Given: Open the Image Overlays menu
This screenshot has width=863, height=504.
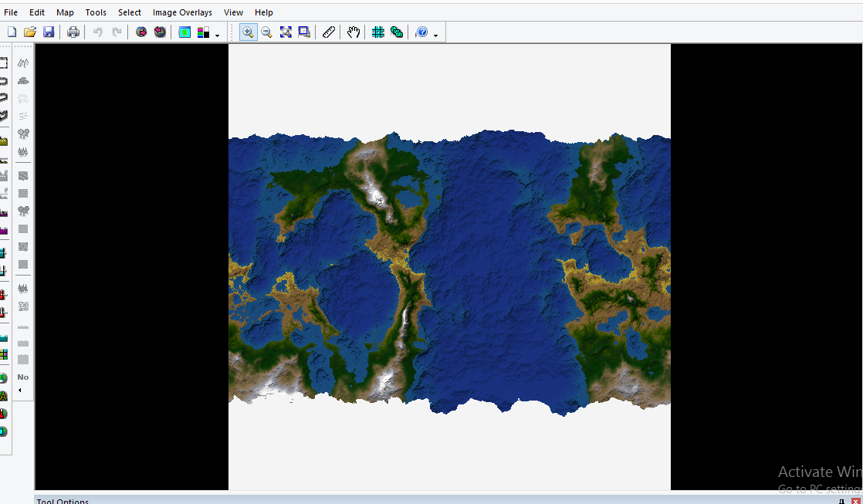Looking at the screenshot, I should click(x=182, y=12).
